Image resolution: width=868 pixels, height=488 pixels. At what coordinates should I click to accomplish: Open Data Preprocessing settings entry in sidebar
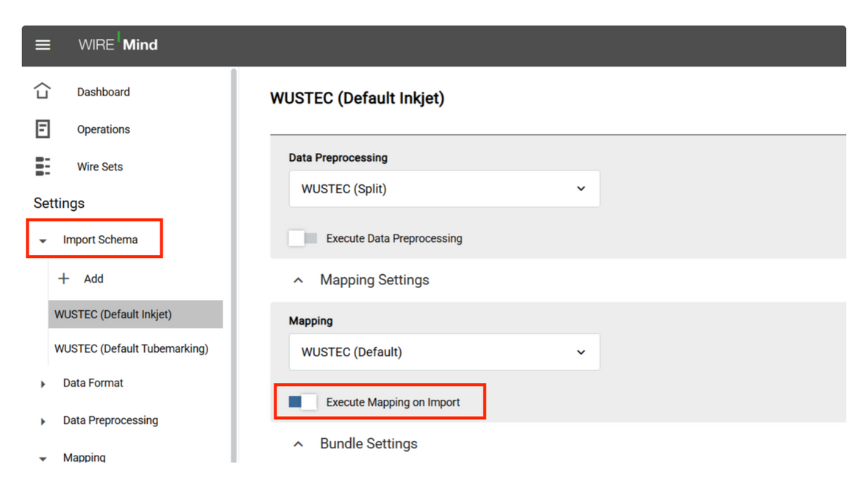[111, 420]
